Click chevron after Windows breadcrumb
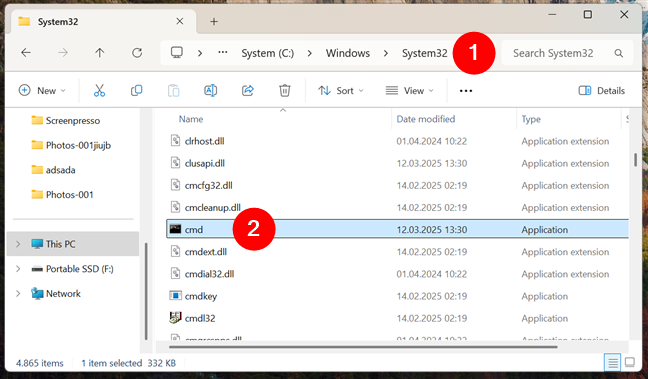 point(386,53)
